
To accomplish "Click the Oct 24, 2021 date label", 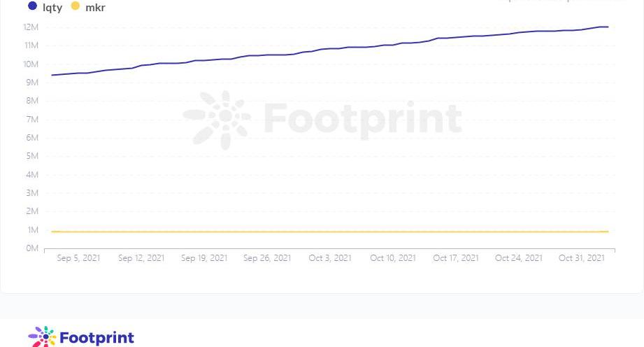I will (x=519, y=258).
